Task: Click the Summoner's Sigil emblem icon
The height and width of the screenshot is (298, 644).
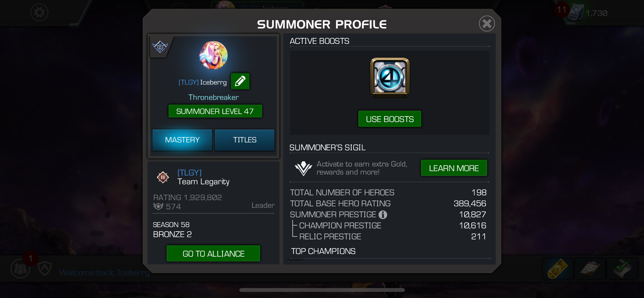Action: pyautogui.click(x=303, y=168)
